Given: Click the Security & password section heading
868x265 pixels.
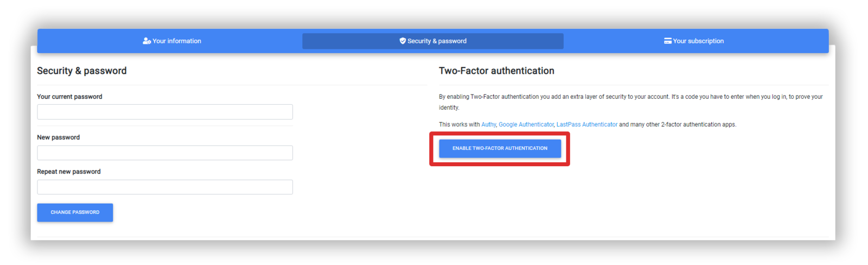Looking at the screenshot, I should click(x=82, y=71).
